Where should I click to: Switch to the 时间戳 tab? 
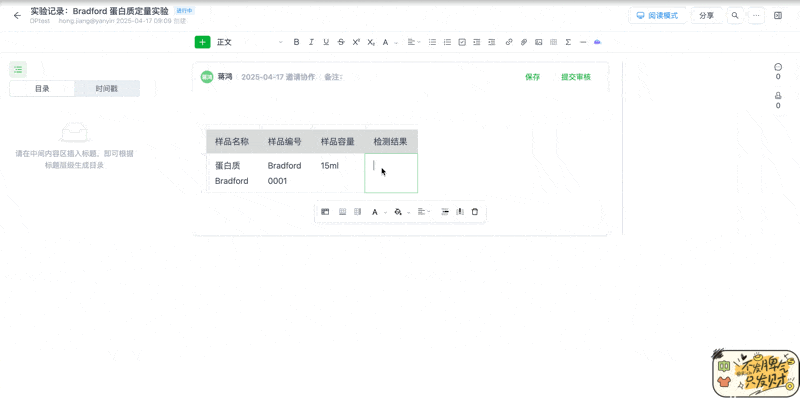pyautogui.click(x=107, y=89)
